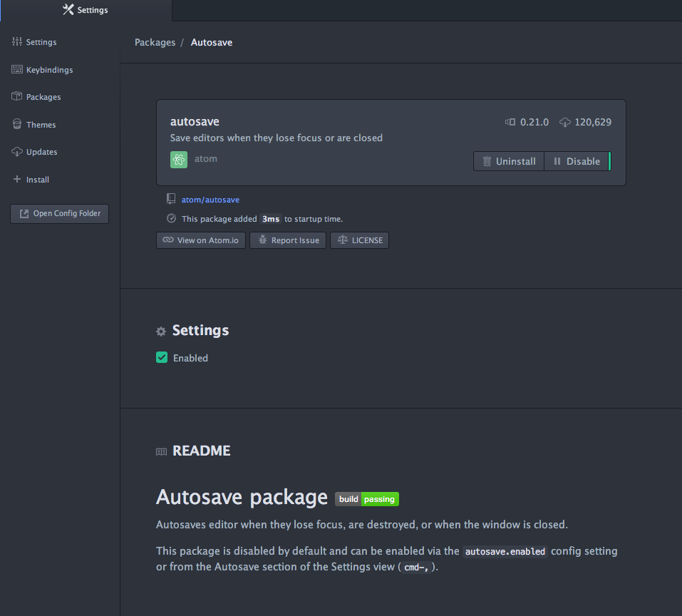
Task: Go to the Packages sidebar item
Action: [x=36, y=96]
